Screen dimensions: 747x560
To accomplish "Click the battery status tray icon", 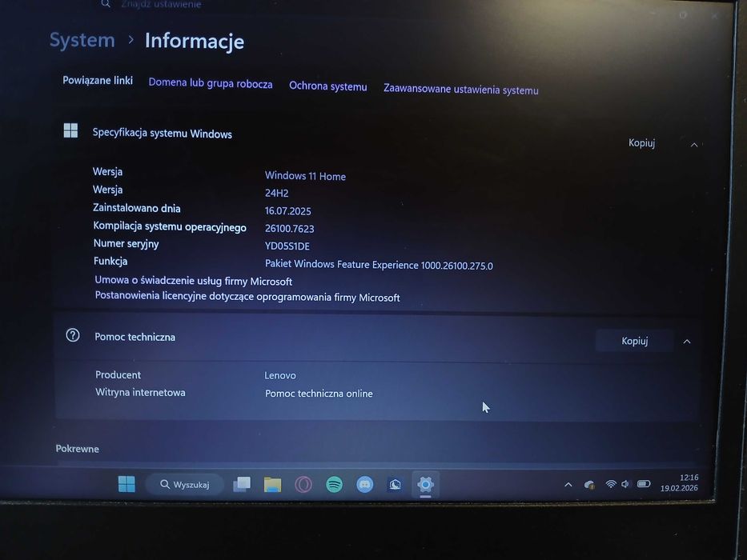I will pyautogui.click(x=644, y=484).
